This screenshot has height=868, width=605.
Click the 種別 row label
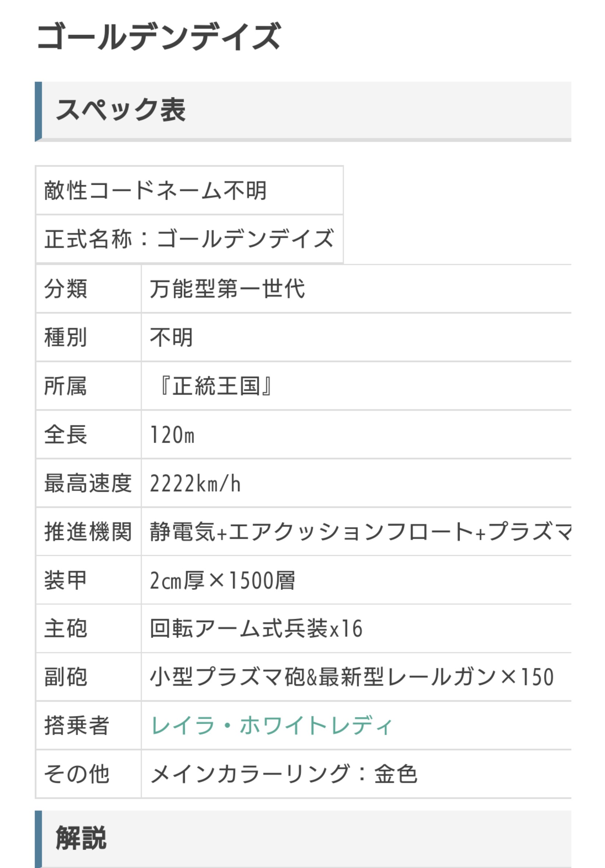(x=66, y=337)
